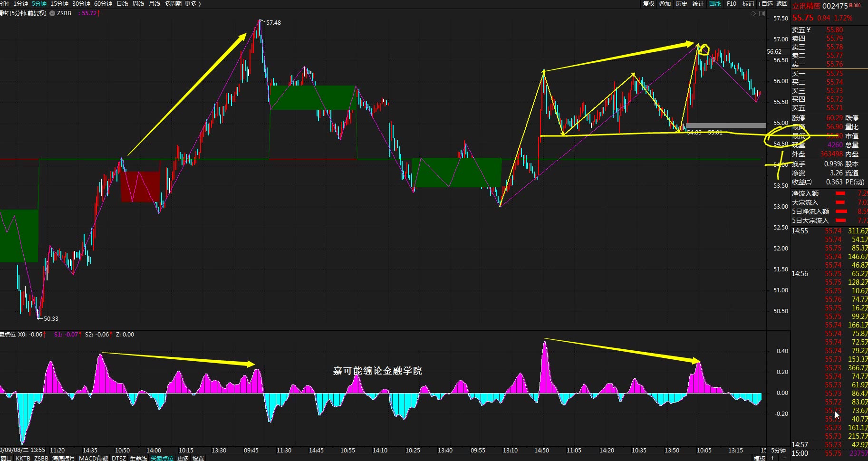Switch to 30分钟 timeframe
868x461 pixels.
point(81,3)
